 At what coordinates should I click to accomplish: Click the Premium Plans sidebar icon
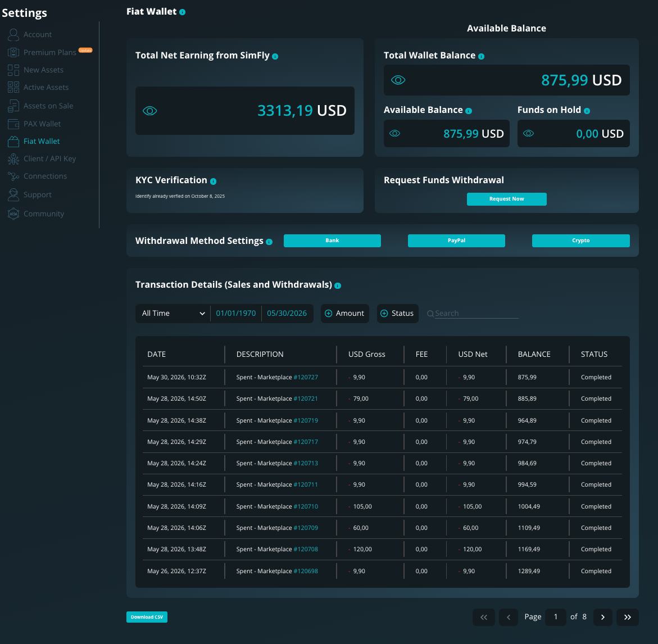[13, 52]
